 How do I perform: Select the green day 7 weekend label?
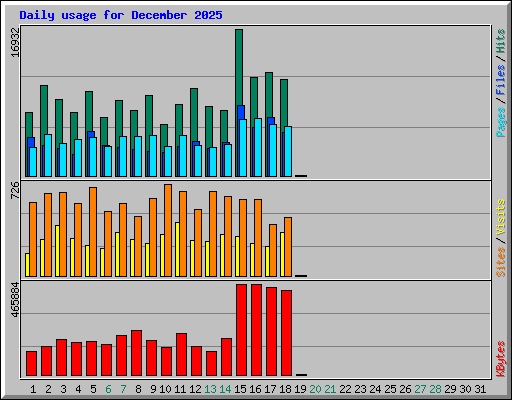(x=123, y=389)
